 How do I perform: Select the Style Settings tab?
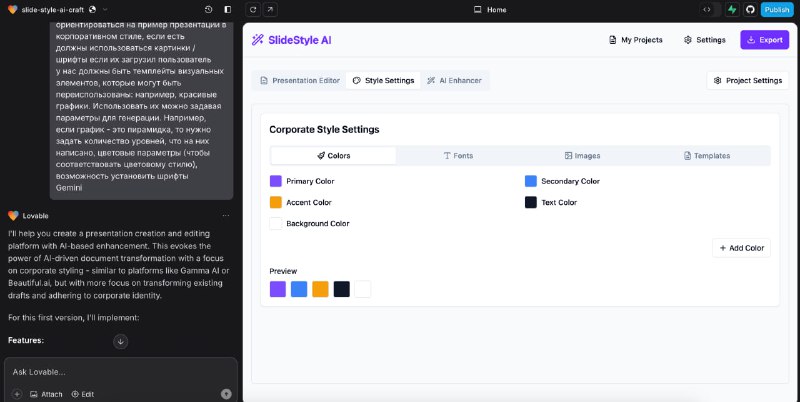pos(383,81)
